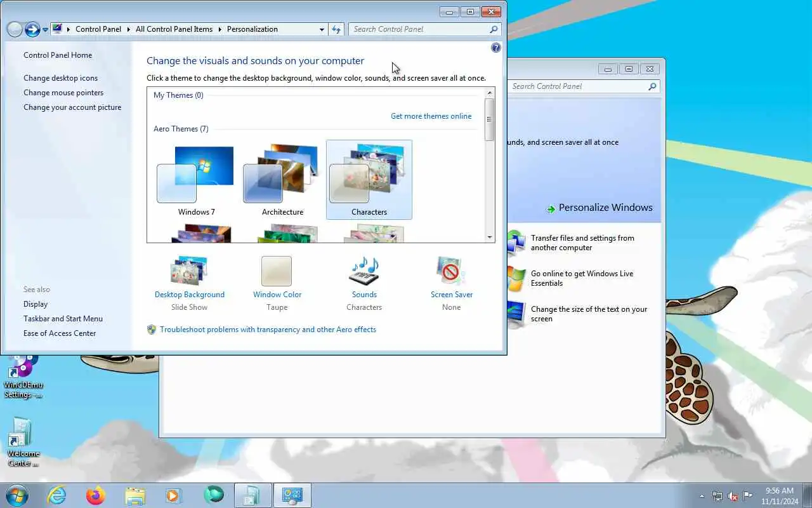Click the security shield icon beside Troubleshoot link
Screen dimensions: 812x508
[152, 330]
